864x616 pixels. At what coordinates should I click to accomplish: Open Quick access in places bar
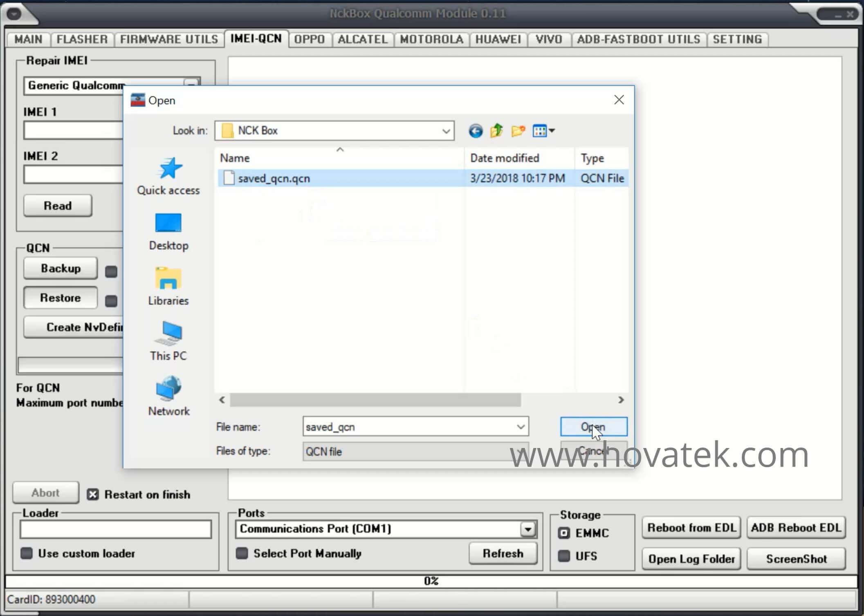(168, 176)
